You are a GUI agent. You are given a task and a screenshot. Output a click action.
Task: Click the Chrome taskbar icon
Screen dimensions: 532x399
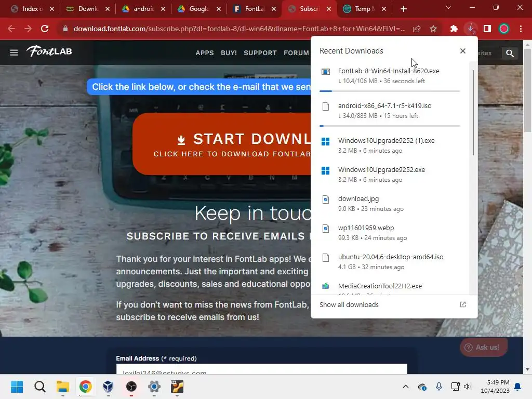pos(86,387)
